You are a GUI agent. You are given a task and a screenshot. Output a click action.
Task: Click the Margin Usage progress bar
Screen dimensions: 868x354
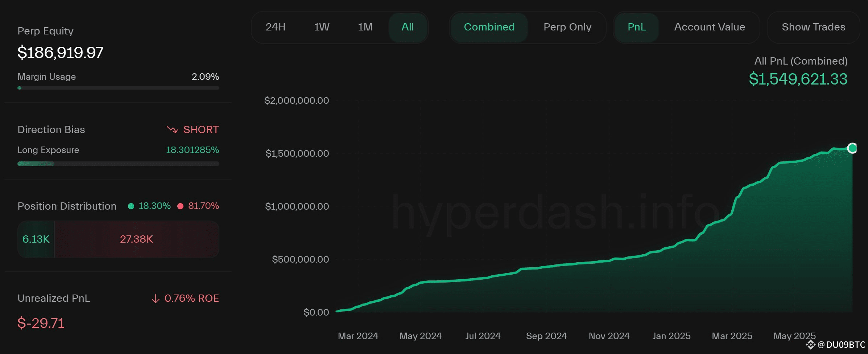click(118, 88)
